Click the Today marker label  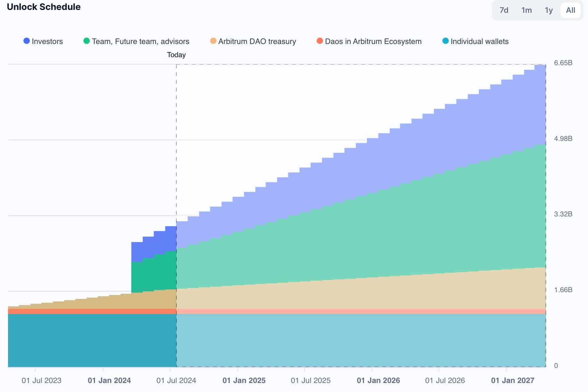tap(176, 55)
